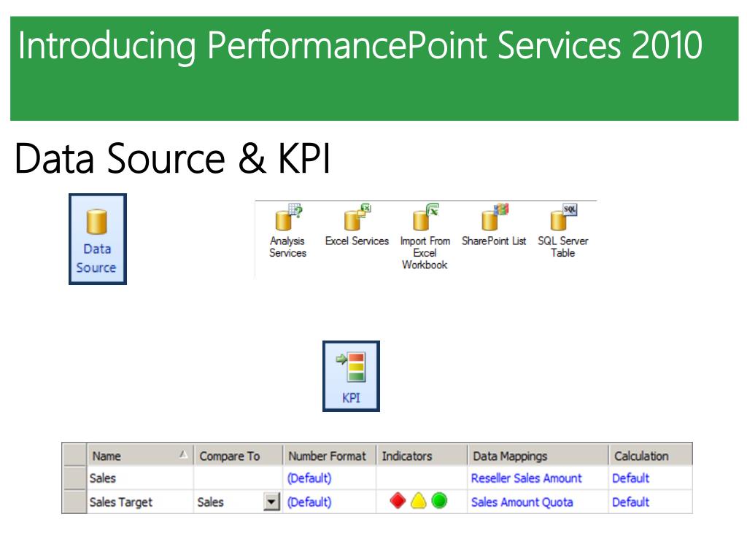Click the Compare To column header
The image size is (747, 560).
pos(239,456)
